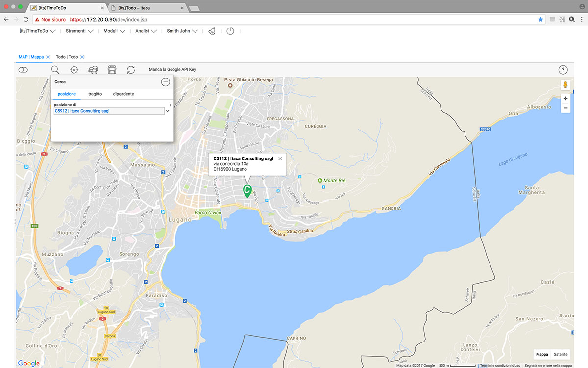Zoom out the map with minus button
The width and height of the screenshot is (588, 368).
(x=565, y=108)
